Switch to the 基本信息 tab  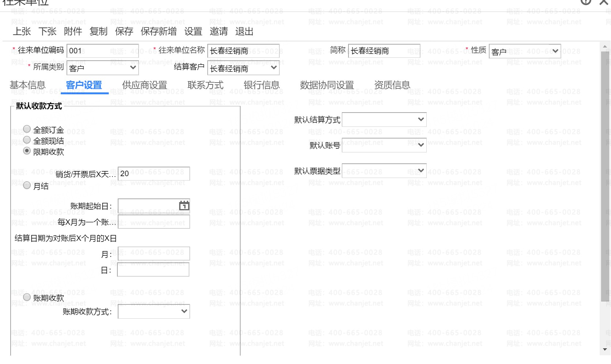click(x=27, y=85)
